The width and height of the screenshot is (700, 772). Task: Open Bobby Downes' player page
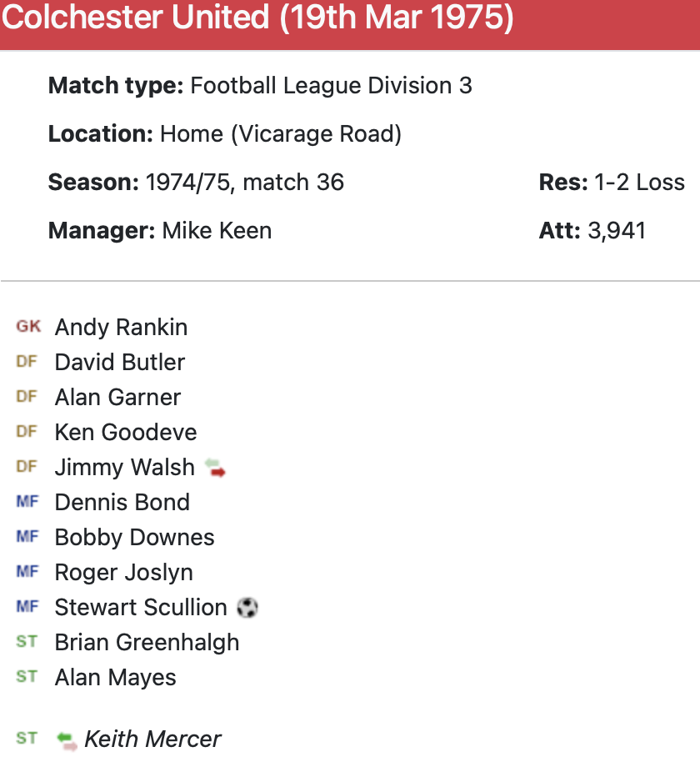[x=134, y=537]
